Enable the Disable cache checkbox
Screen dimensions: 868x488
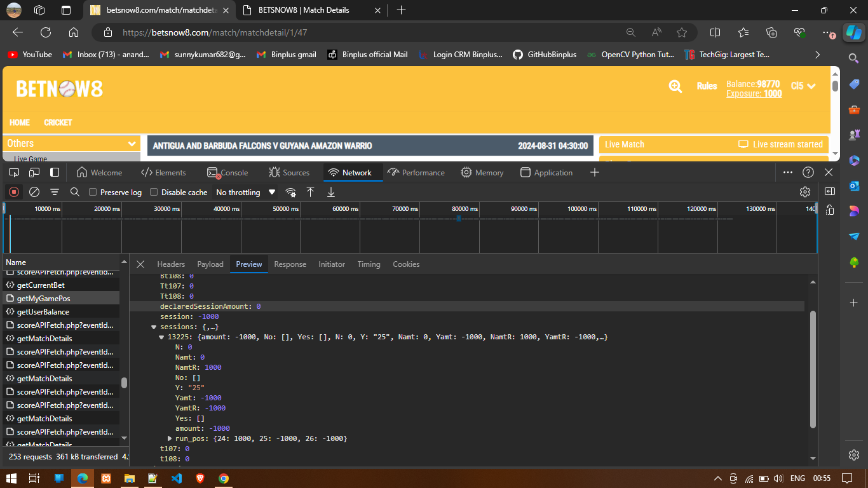click(154, 192)
